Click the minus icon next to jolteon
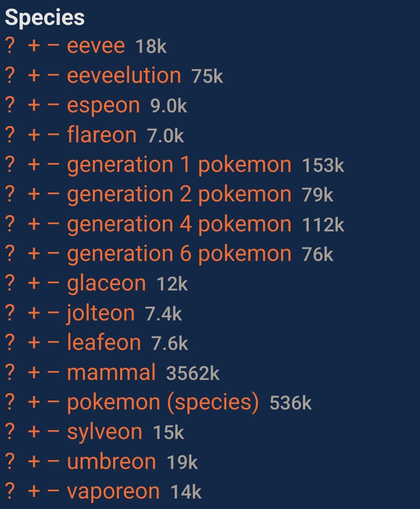 point(54,313)
